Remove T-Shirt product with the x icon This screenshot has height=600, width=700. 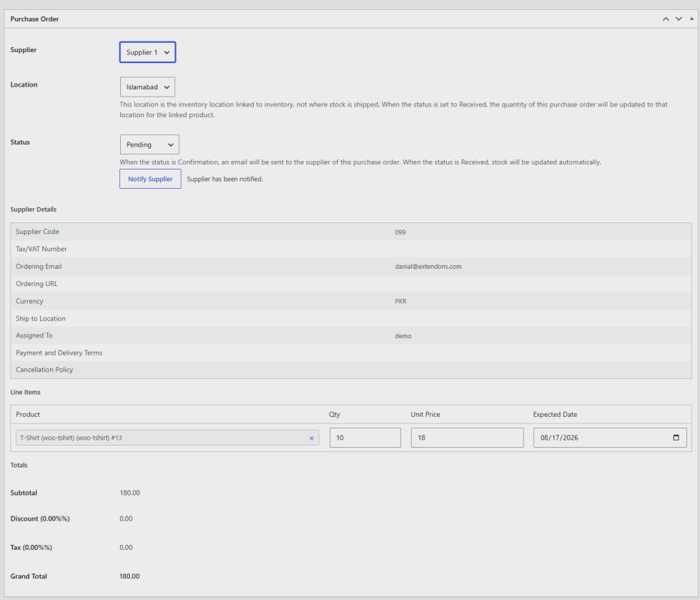311,438
